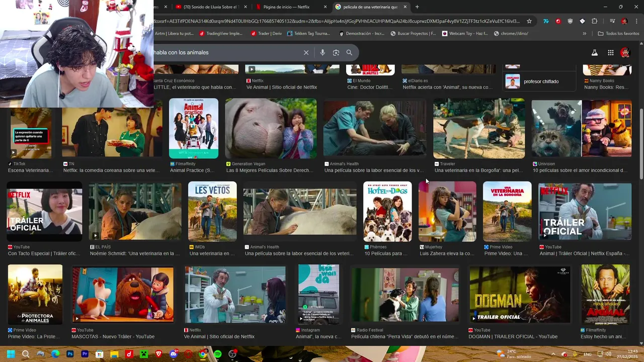Close the current Google search tab
Image resolution: width=644 pixels, height=362 pixels.
(x=405, y=7)
